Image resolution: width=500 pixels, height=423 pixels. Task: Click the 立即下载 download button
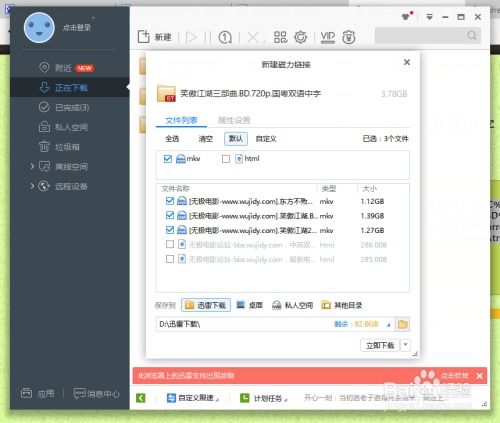pos(380,345)
